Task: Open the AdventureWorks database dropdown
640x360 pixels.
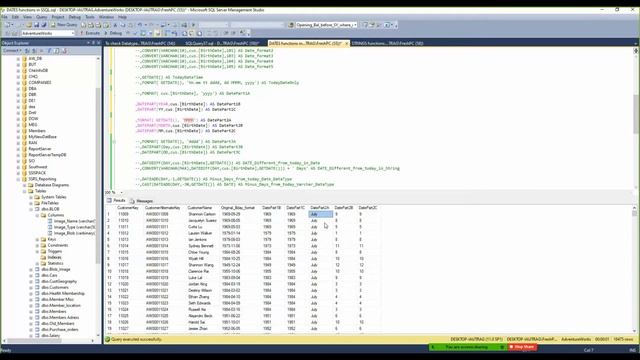Action: (x=48, y=33)
